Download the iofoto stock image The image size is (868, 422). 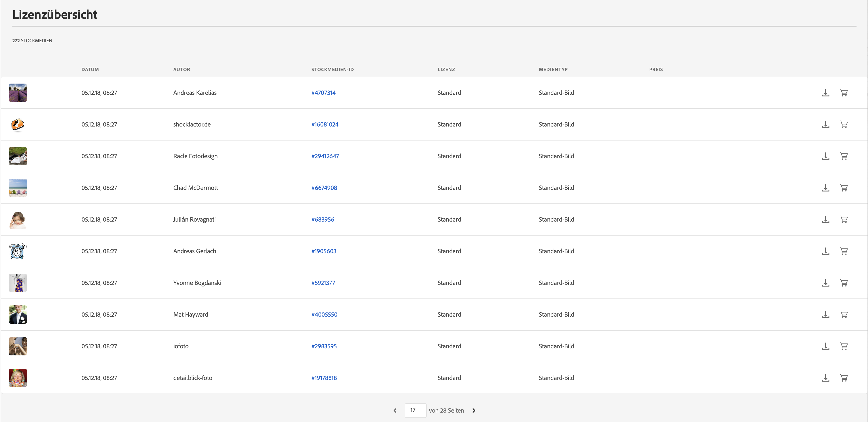[x=825, y=346]
